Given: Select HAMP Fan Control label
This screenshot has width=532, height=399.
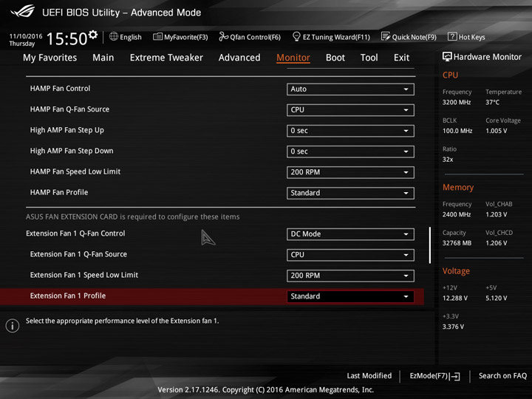Looking at the screenshot, I should tap(60, 89).
